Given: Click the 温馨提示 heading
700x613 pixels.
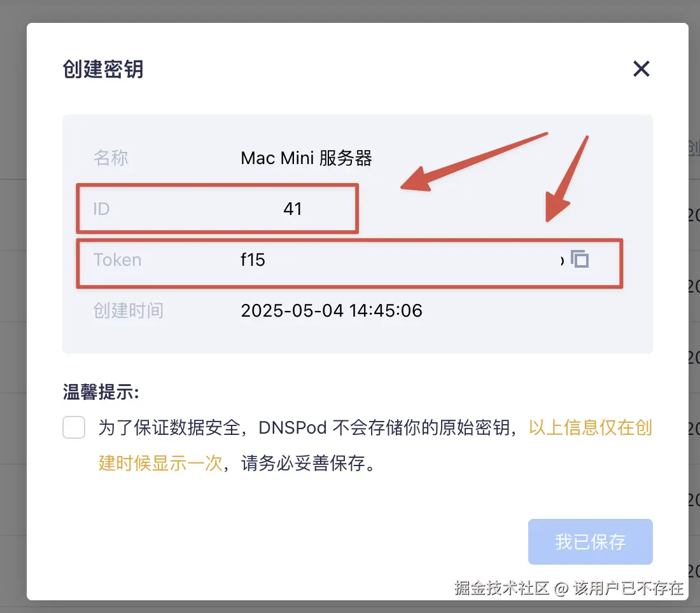Looking at the screenshot, I should tap(101, 392).
